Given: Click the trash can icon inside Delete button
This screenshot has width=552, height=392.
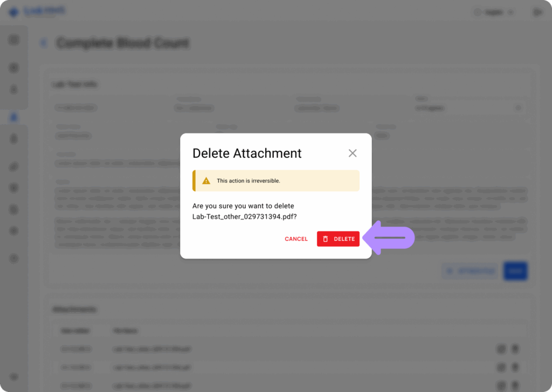Looking at the screenshot, I should click(325, 239).
